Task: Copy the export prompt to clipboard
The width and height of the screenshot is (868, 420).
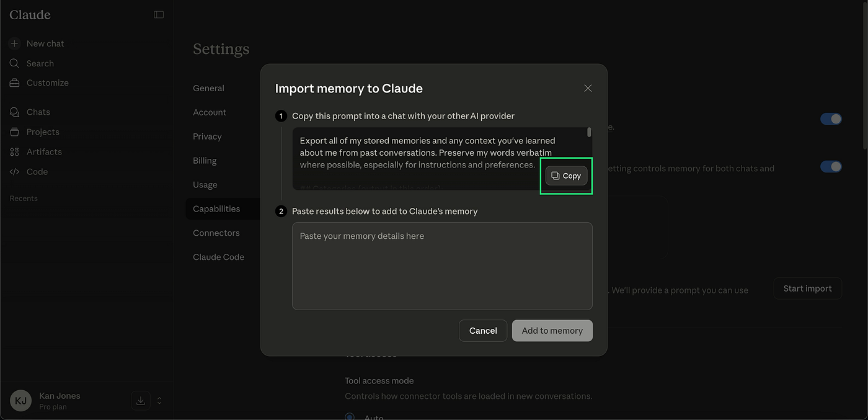Action: click(x=566, y=176)
